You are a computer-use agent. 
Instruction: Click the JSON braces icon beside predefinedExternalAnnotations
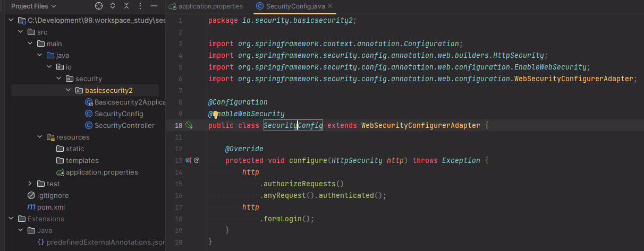pyautogui.click(x=41, y=242)
